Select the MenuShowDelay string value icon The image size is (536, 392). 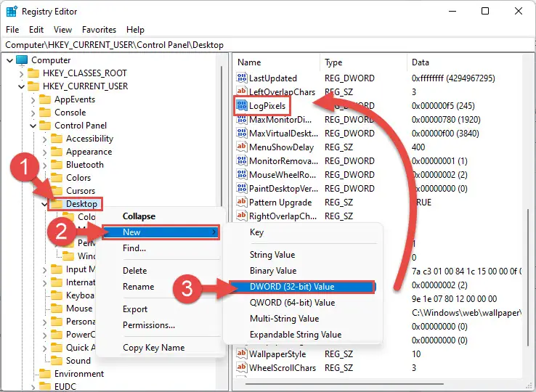click(x=242, y=147)
